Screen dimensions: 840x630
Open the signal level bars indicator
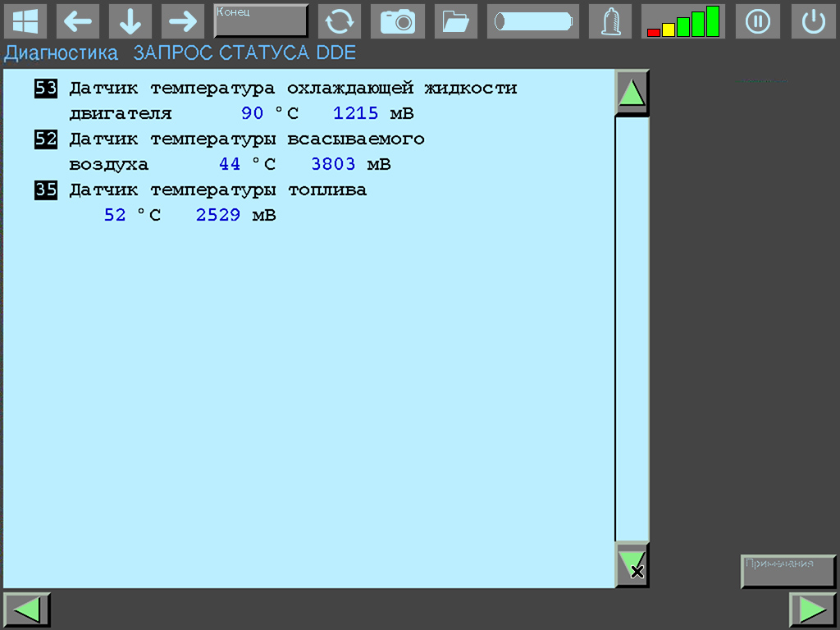(x=683, y=21)
